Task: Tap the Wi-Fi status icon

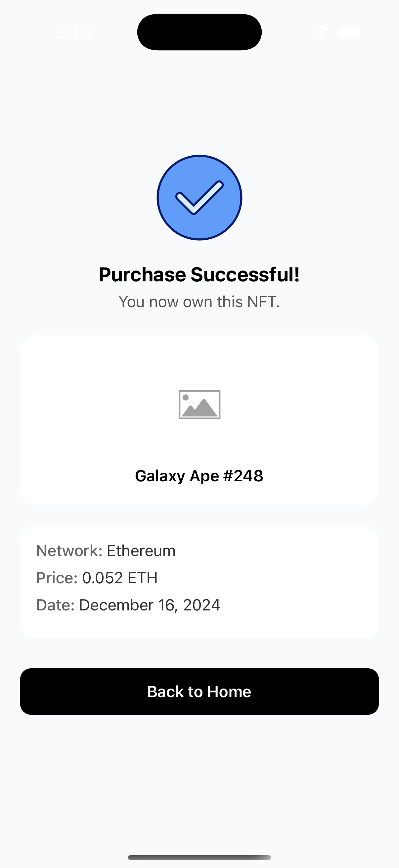Action: coord(321,32)
